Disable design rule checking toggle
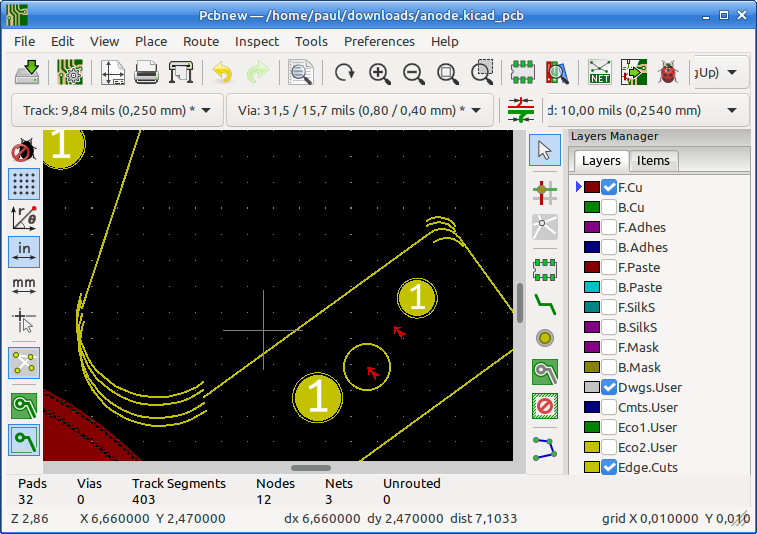The width and height of the screenshot is (757, 534). tap(24, 150)
